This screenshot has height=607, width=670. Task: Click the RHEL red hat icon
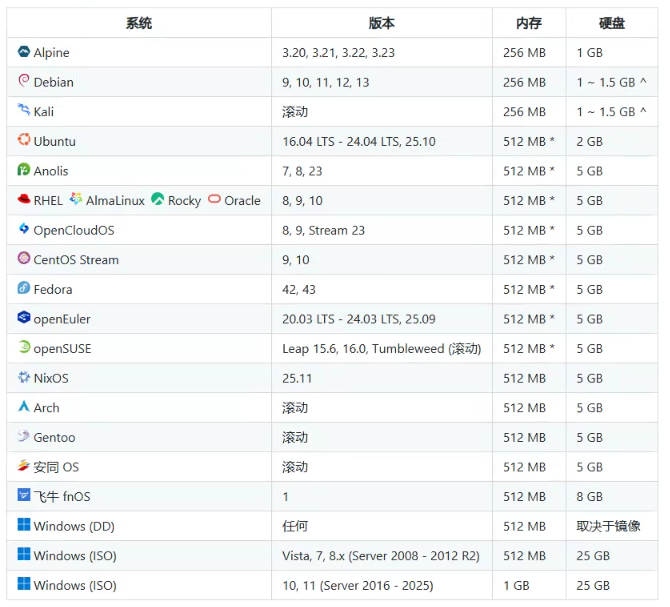pyautogui.click(x=24, y=200)
